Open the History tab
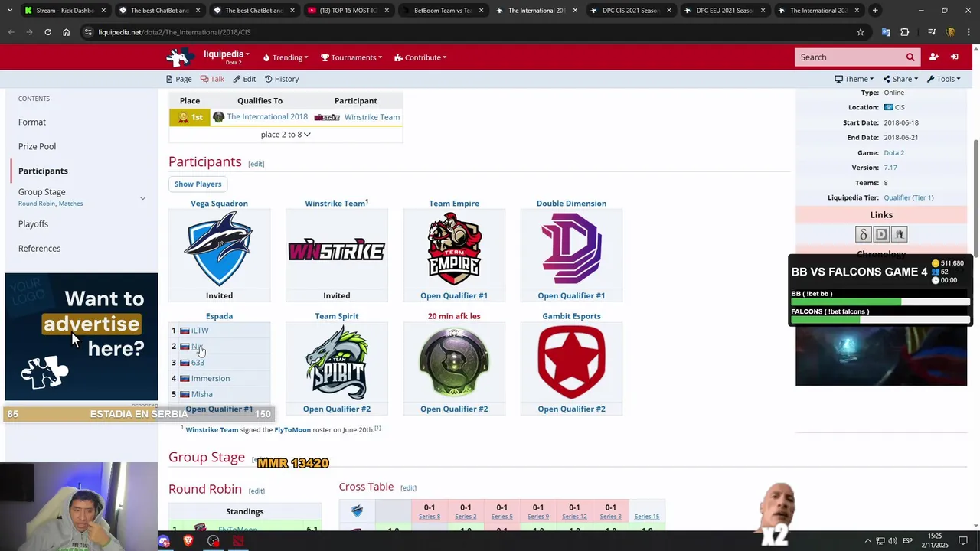Screen dimensions: 980x551 282,79
